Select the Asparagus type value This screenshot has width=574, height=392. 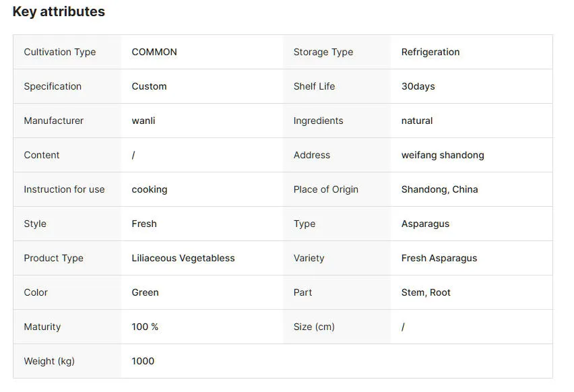tap(425, 224)
